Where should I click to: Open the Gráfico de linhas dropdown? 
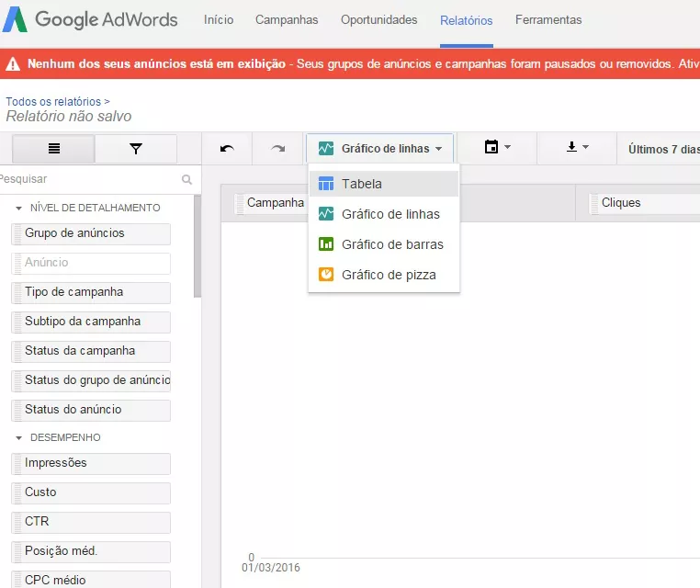pyautogui.click(x=380, y=148)
